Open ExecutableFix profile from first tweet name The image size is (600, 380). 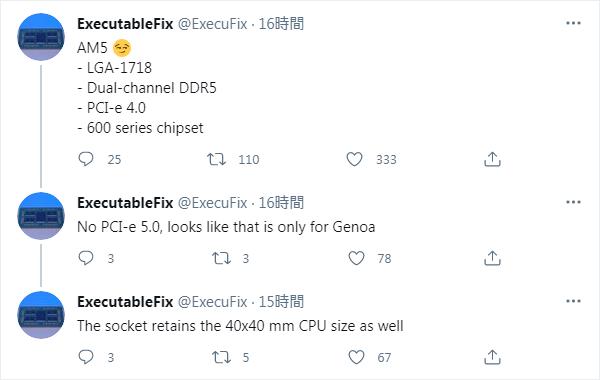point(125,24)
